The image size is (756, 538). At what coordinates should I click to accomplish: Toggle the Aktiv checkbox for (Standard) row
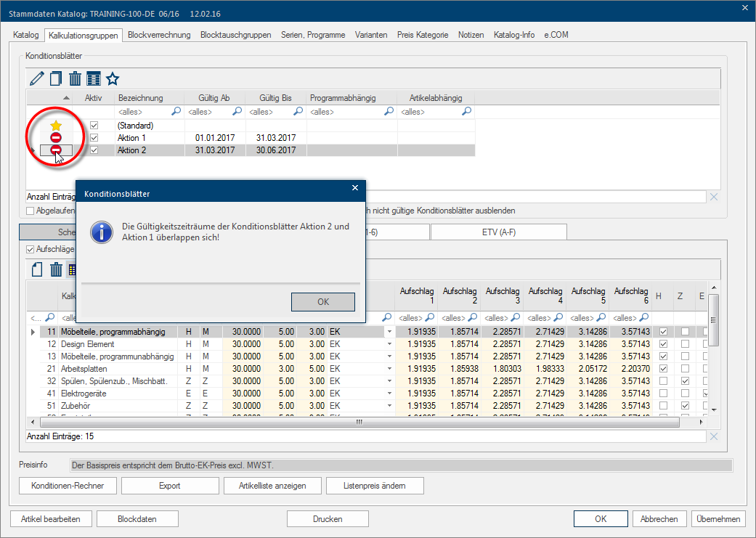(x=94, y=126)
